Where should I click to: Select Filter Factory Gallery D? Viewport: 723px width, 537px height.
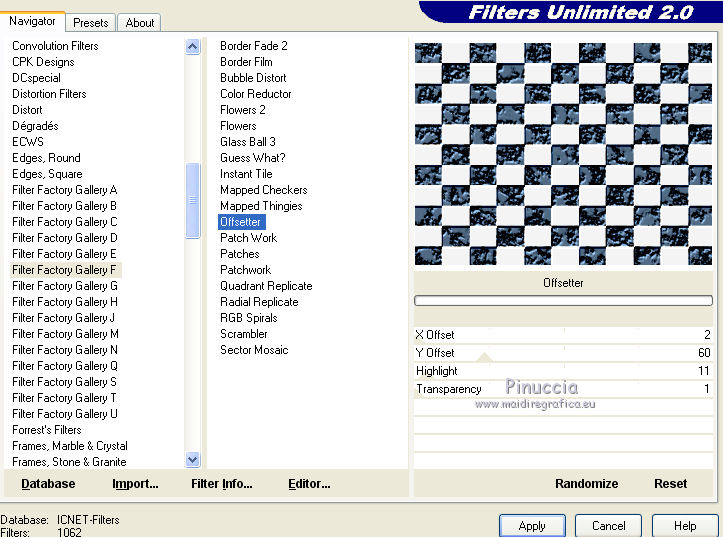pyautogui.click(x=65, y=238)
